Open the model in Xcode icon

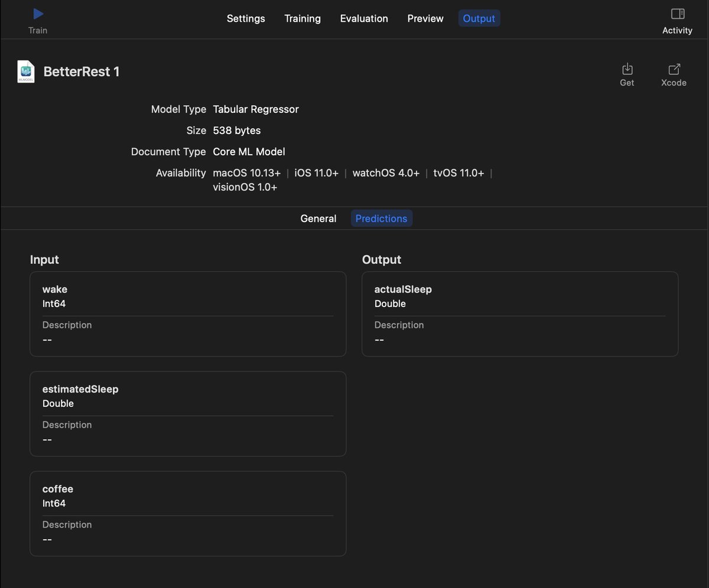[x=674, y=69]
